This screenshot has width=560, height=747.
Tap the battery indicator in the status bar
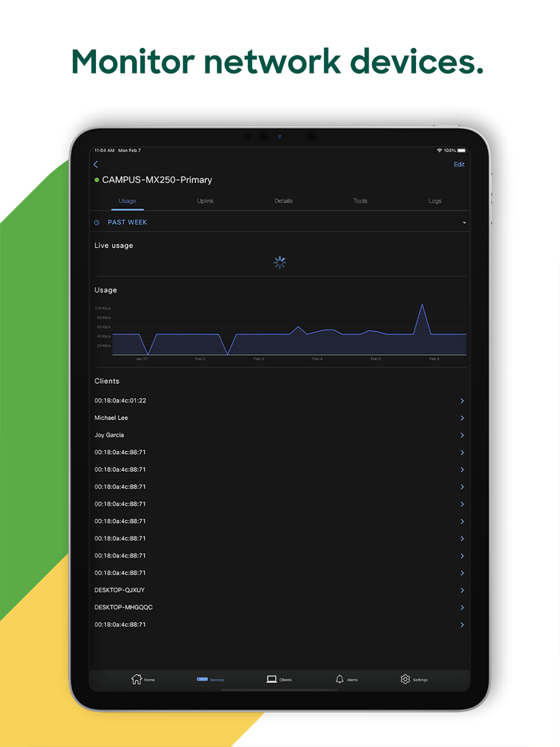pos(462,150)
